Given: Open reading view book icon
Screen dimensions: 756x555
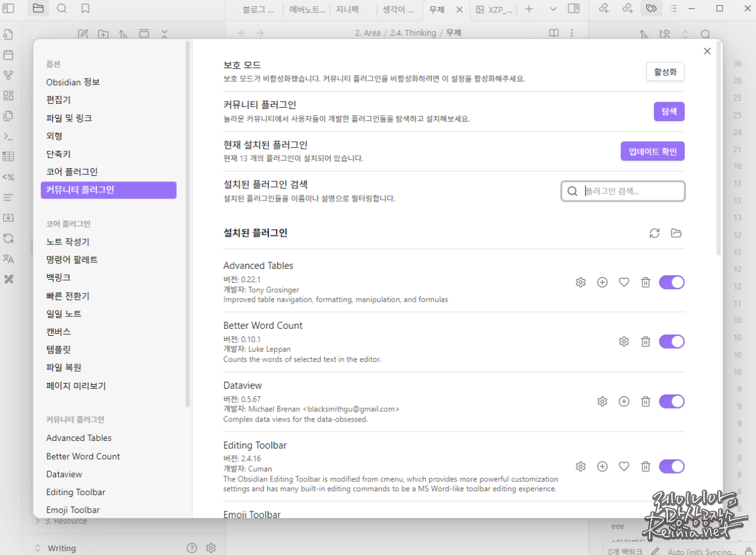Looking at the screenshot, I should tap(554, 33).
